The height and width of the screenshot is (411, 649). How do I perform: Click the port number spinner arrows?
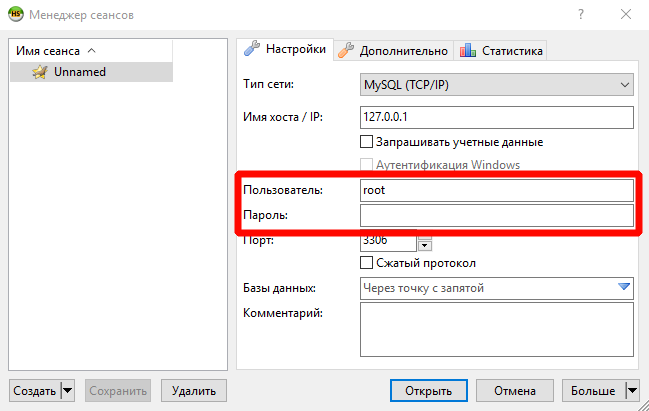click(424, 244)
